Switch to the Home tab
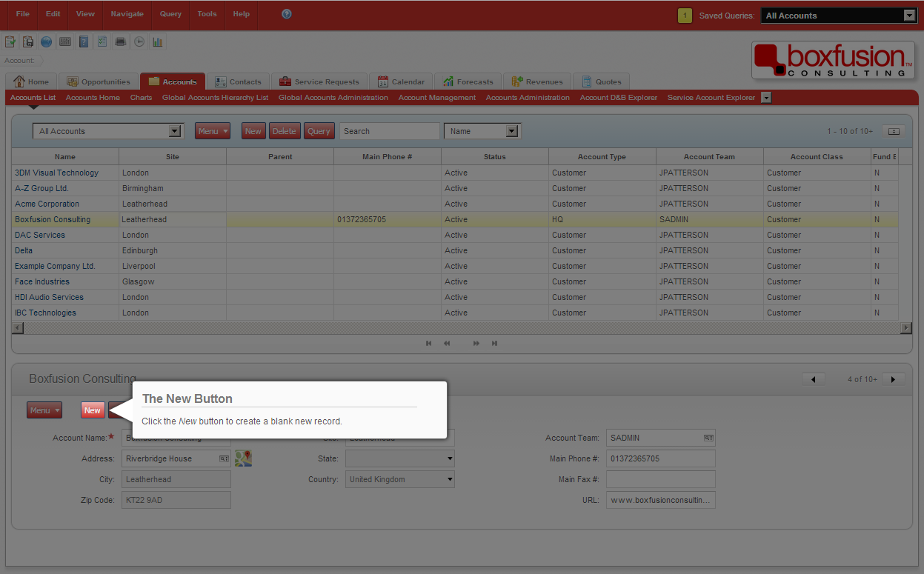The width and height of the screenshot is (924, 574). 31,81
